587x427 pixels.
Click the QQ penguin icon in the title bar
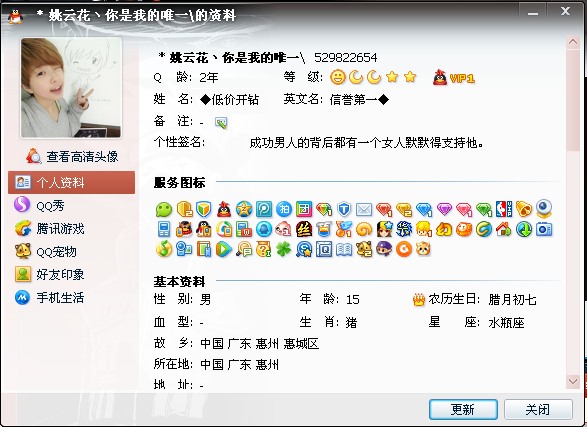[x=15, y=16]
